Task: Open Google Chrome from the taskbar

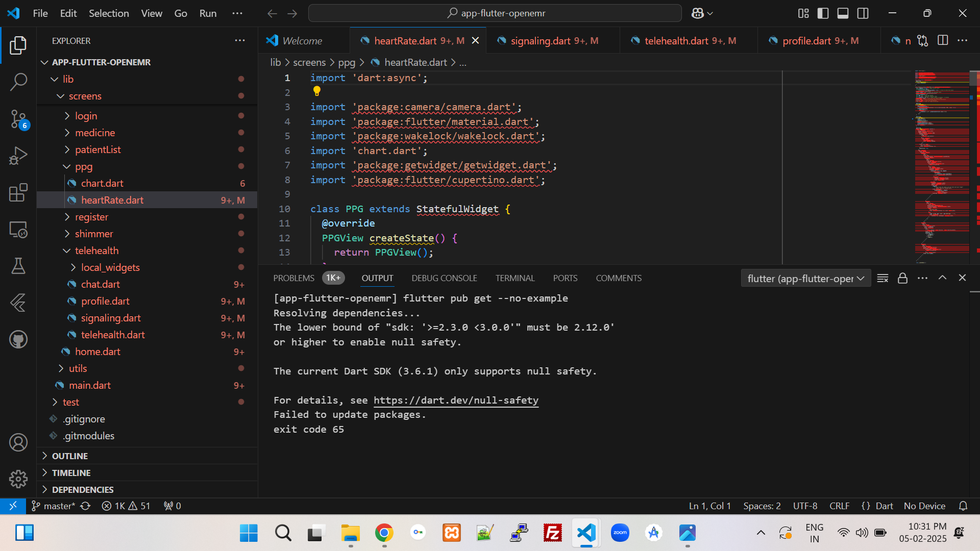Action: point(384,533)
